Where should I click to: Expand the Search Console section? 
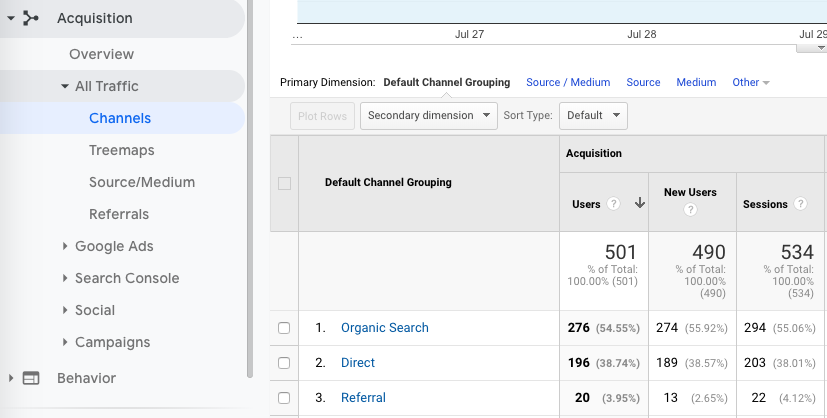click(65, 278)
